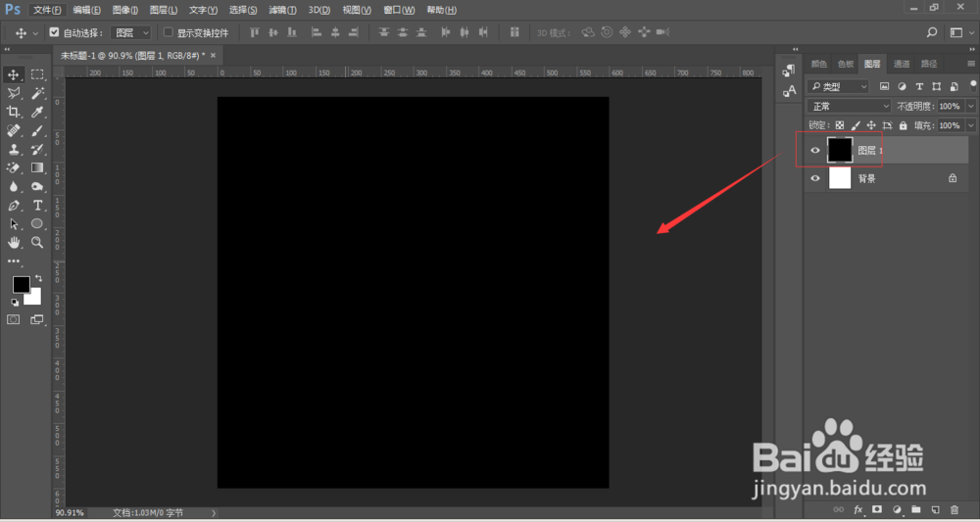Image resolution: width=980 pixels, height=522 pixels.
Task: Open the Edit Toolbar three-dots button
Action: click(x=13, y=261)
